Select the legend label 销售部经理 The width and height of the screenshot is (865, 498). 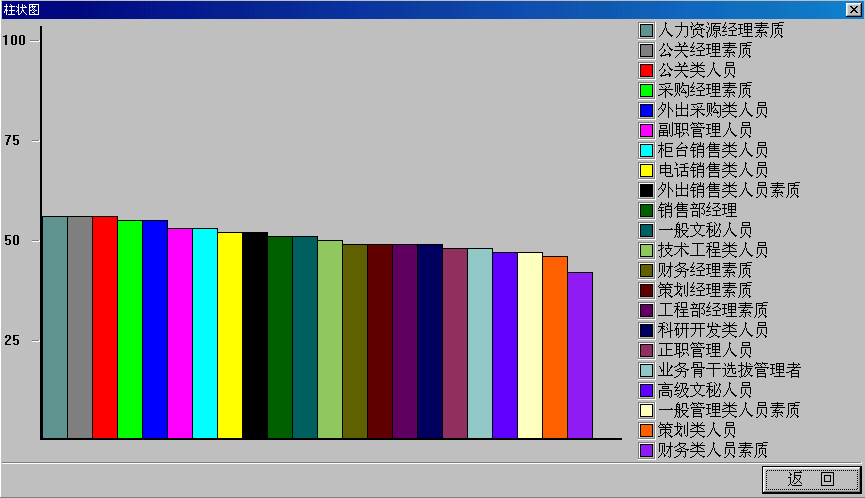tap(697, 210)
